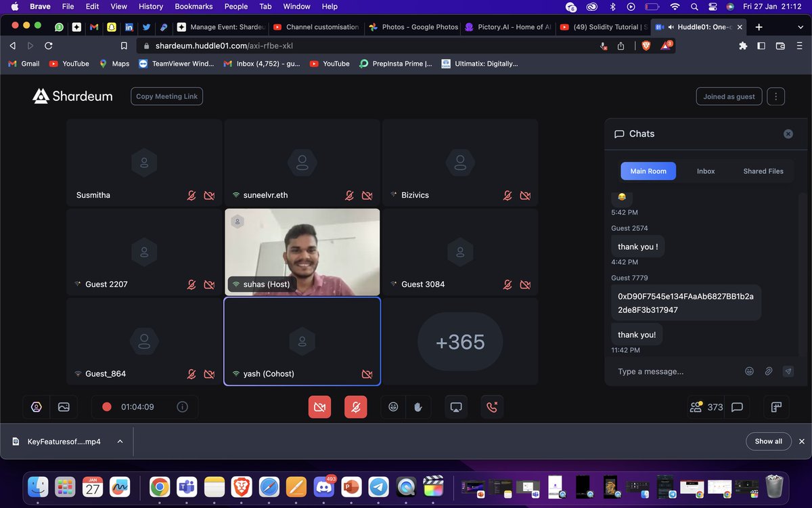Leave the call via the red phone icon
Screen dimensions: 812x508
point(492,406)
